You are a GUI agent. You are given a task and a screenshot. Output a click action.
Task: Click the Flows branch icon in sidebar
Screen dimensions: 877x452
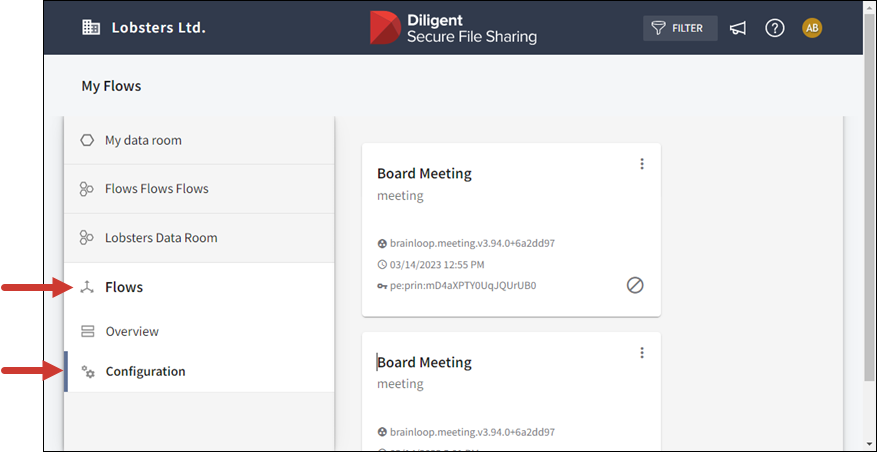(87, 287)
